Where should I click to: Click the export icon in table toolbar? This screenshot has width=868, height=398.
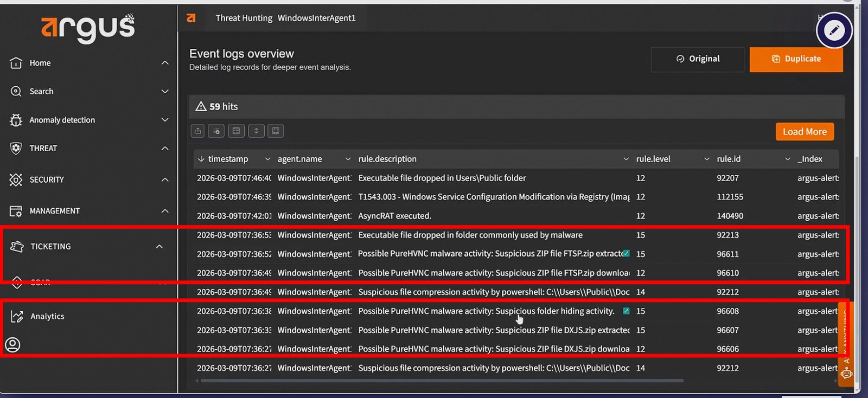click(198, 131)
